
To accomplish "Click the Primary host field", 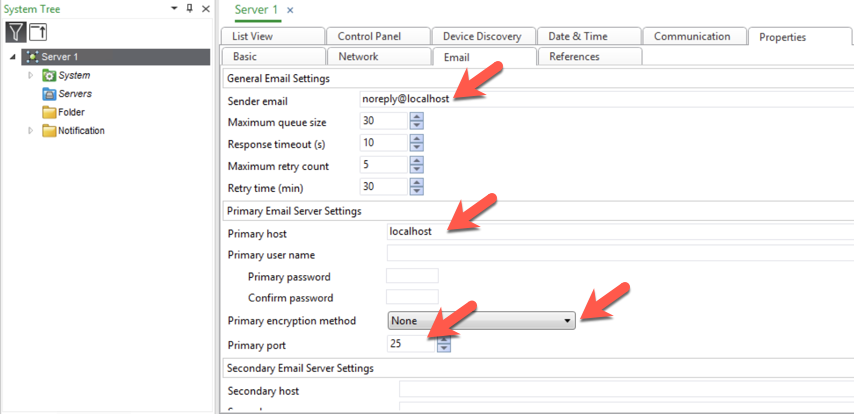I will tap(619, 232).
